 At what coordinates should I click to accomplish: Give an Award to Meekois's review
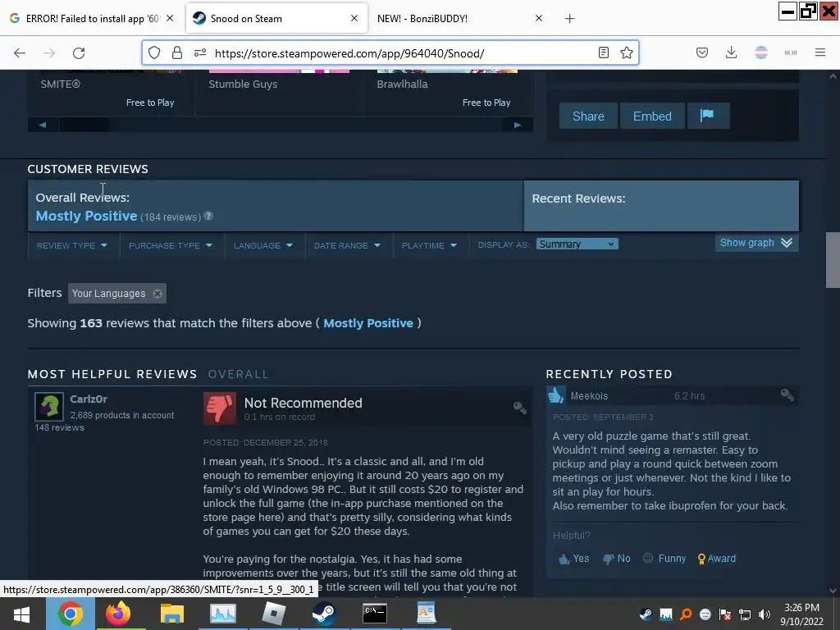pyautogui.click(x=717, y=558)
